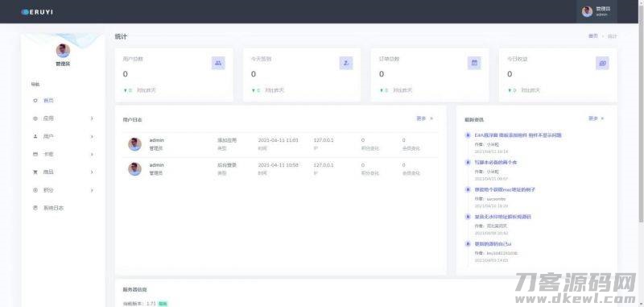Image resolution: width=644 pixels, height=307 pixels.
Task: Open the news item starting with E4A
Action: 518,135
